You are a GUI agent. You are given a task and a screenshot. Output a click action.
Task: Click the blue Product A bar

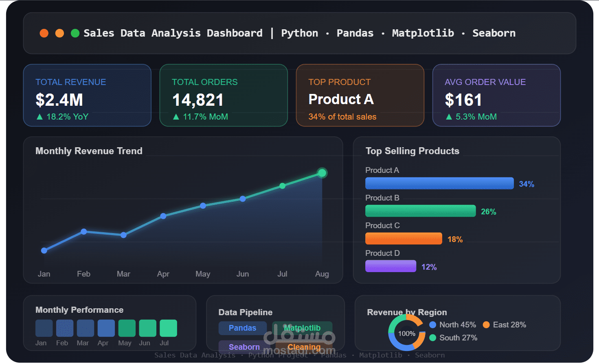tap(439, 183)
